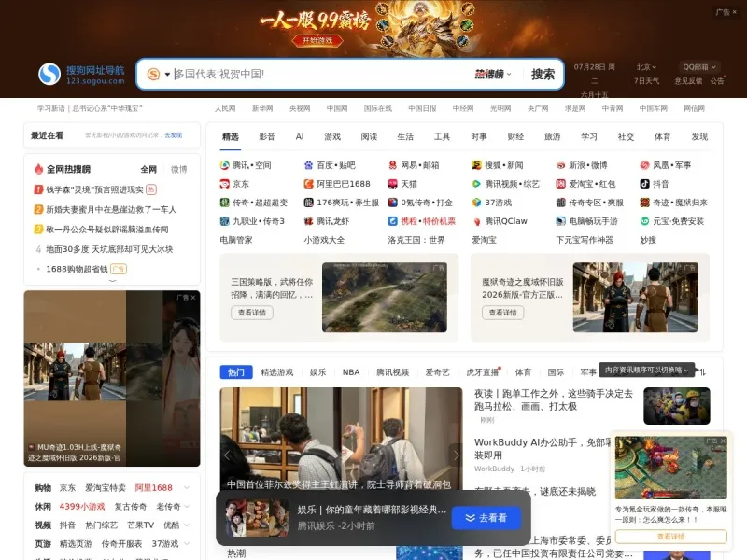Screen dimensions: 747x560
Task: Open 腾讯视频·综艺 icon link
Action: pyautogui.click(x=476, y=184)
